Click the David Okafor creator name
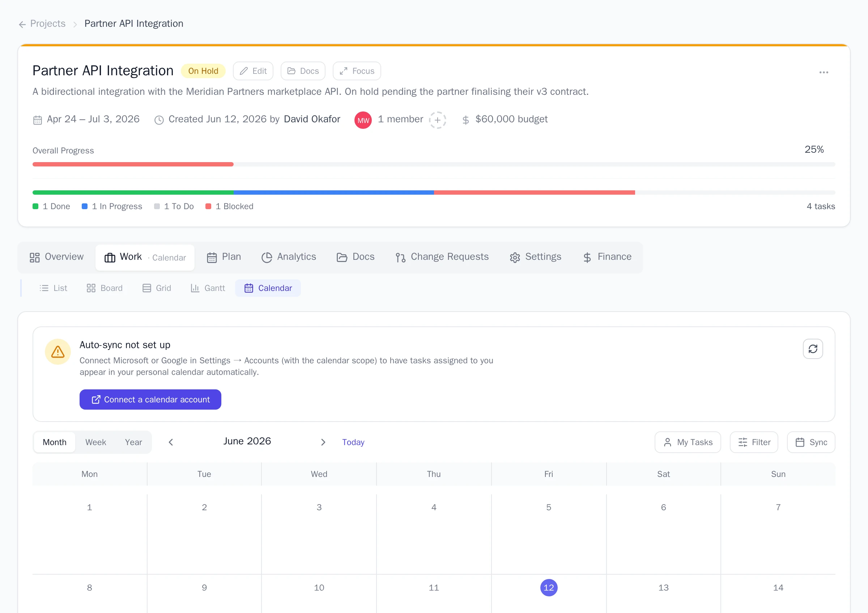 [x=312, y=119]
